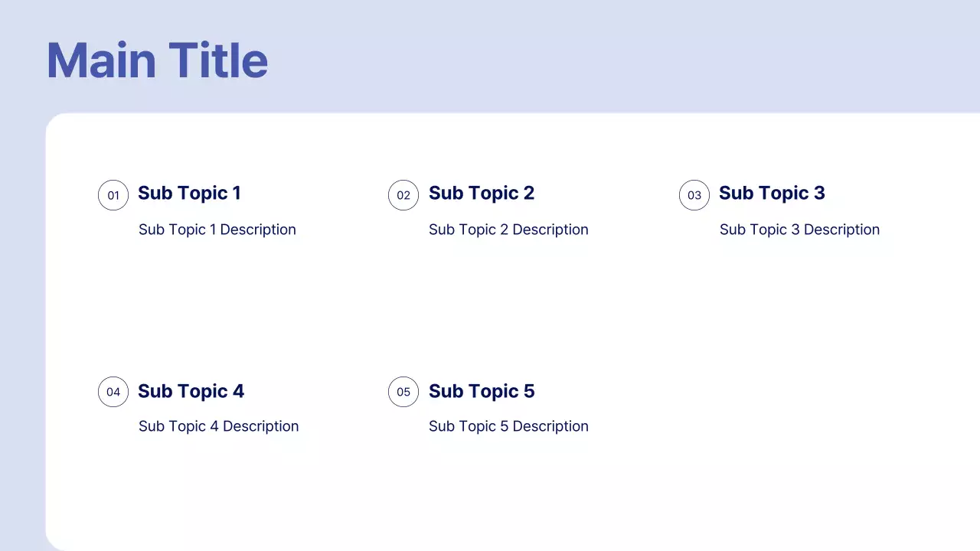Click the 01 numbered circle icon
980x551 pixels.
tap(113, 195)
